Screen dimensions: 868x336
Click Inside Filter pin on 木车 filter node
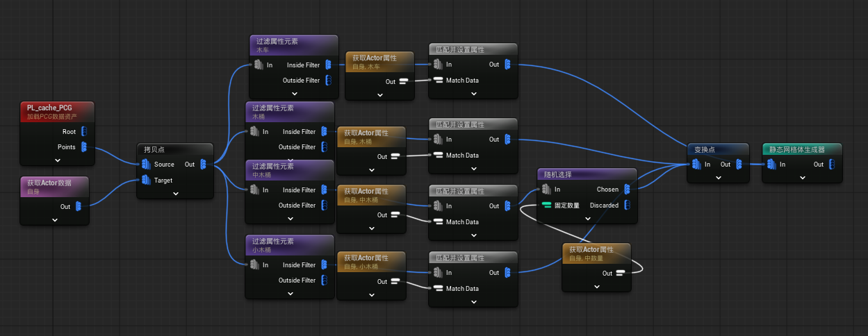(328, 65)
